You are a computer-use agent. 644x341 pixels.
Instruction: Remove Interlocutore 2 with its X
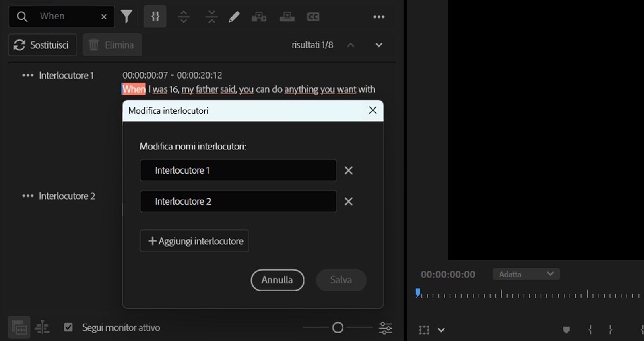349,201
